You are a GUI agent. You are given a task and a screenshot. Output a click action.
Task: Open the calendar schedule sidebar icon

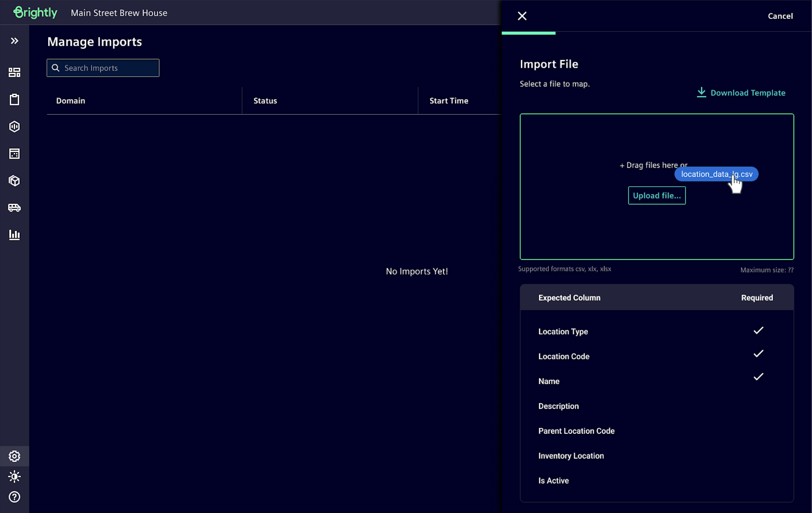(14, 154)
